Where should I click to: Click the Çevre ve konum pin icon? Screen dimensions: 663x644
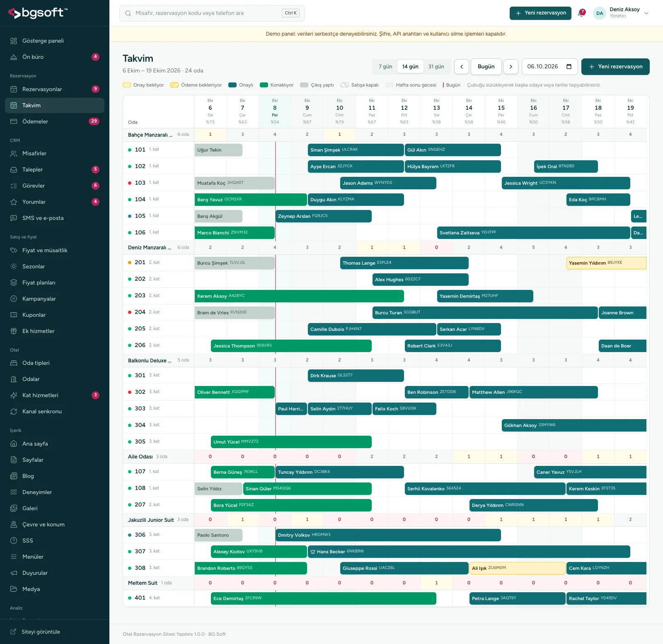pyautogui.click(x=14, y=524)
